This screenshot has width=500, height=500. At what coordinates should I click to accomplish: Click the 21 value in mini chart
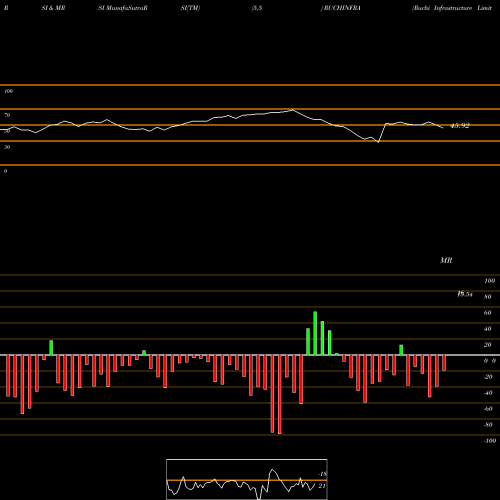(322, 486)
